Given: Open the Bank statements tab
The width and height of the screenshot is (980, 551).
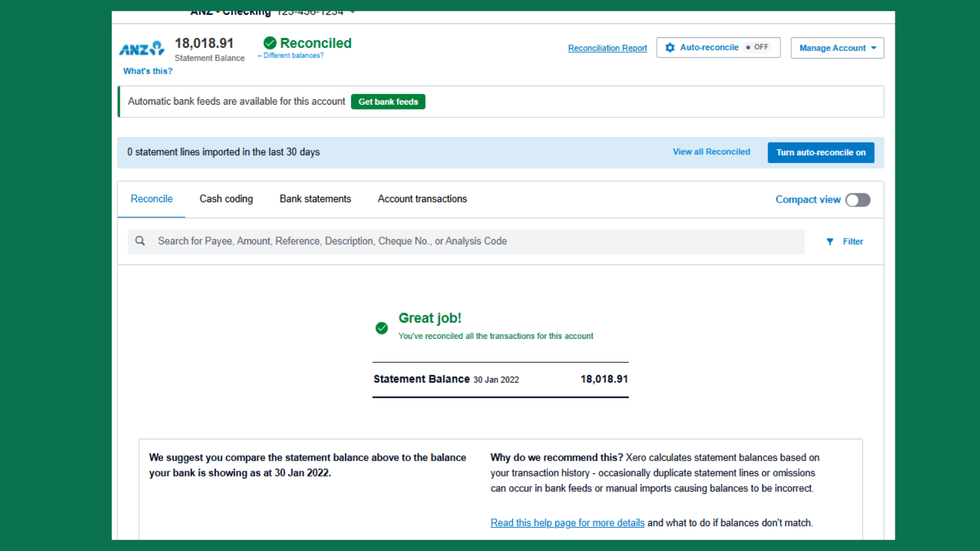Looking at the screenshot, I should 315,199.
